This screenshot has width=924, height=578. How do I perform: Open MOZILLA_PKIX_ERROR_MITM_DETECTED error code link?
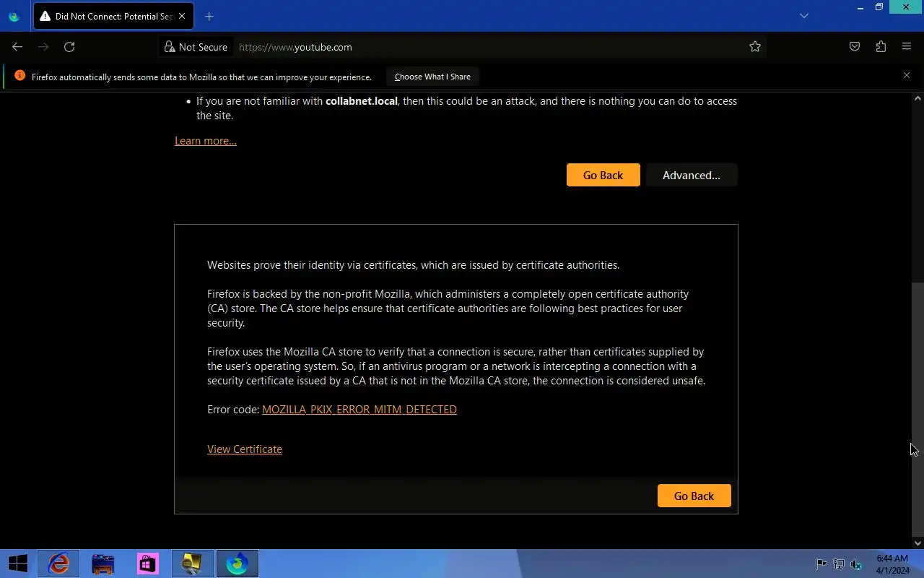359,410
